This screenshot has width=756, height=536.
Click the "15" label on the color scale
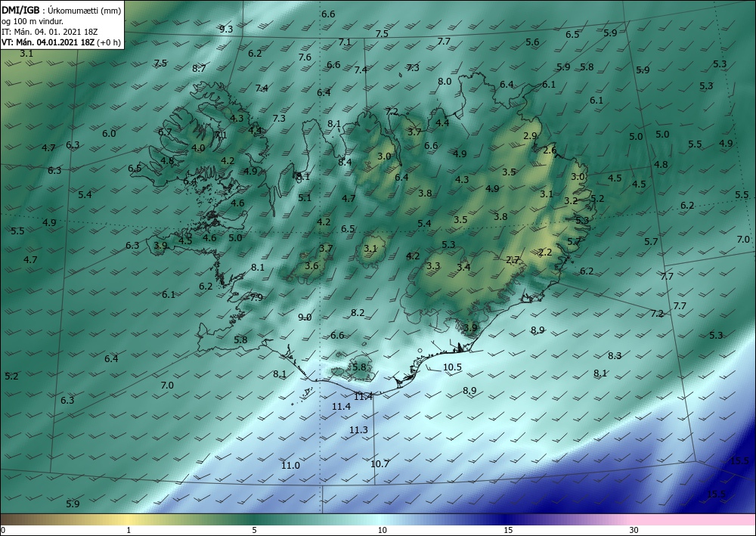pyautogui.click(x=508, y=531)
